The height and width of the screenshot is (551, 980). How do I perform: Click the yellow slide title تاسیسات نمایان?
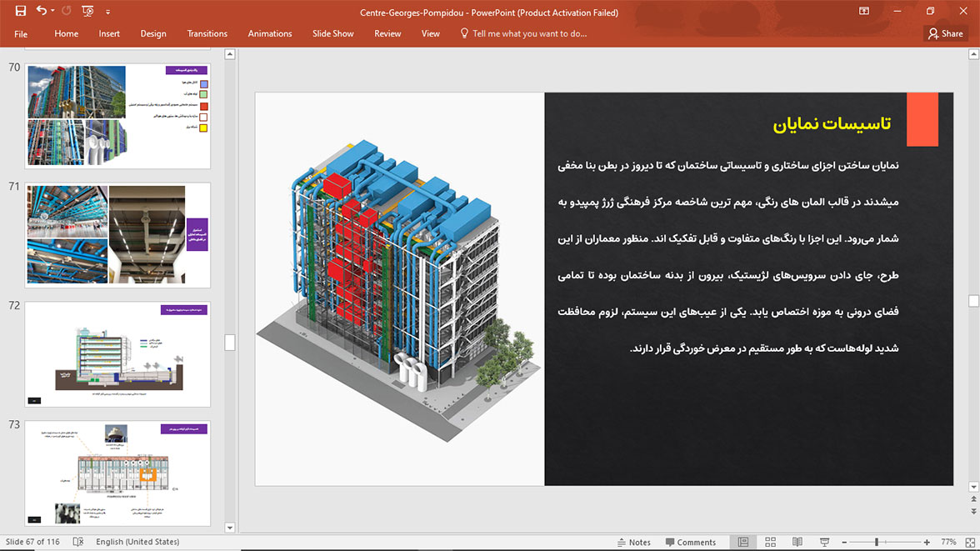click(832, 124)
